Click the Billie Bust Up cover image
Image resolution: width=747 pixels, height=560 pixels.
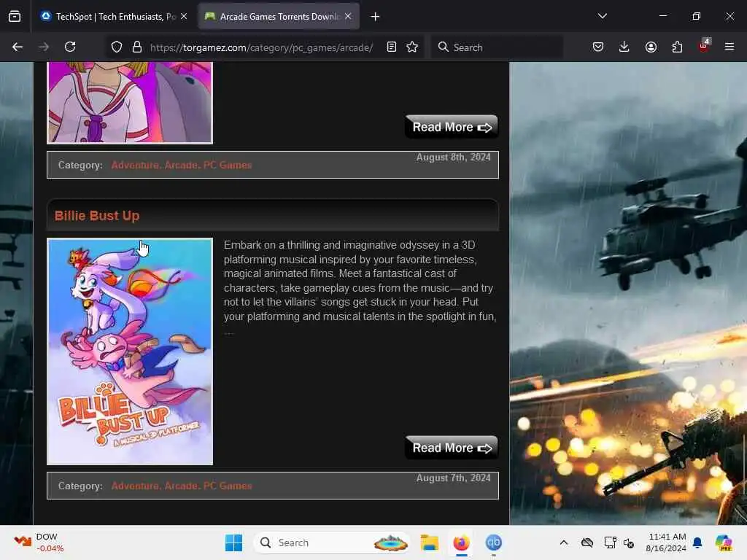(x=130, y=351)
